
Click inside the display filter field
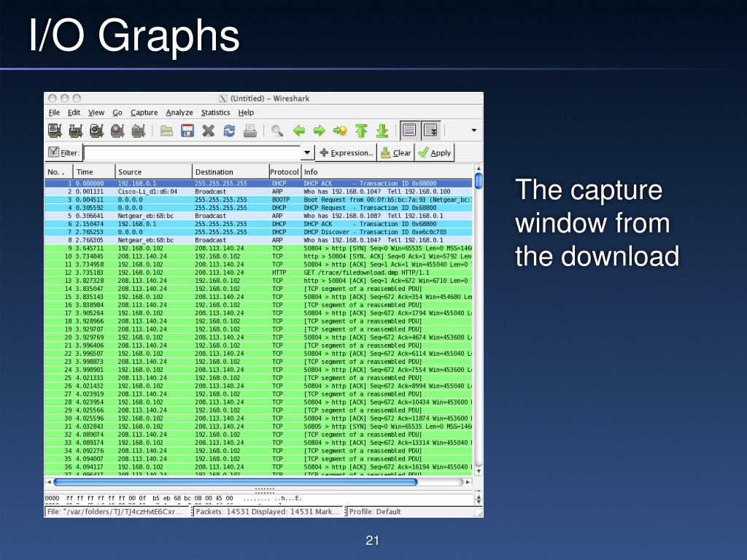(x=193, y=153)
